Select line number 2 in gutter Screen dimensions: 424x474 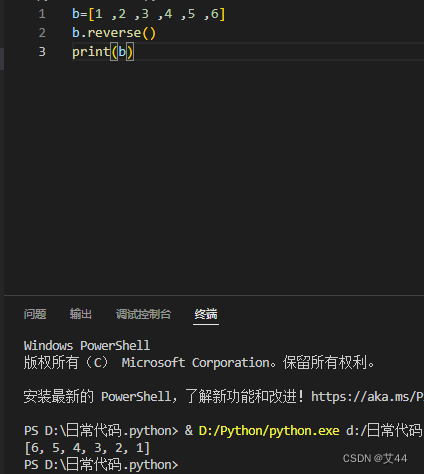[x=42, y=33]
